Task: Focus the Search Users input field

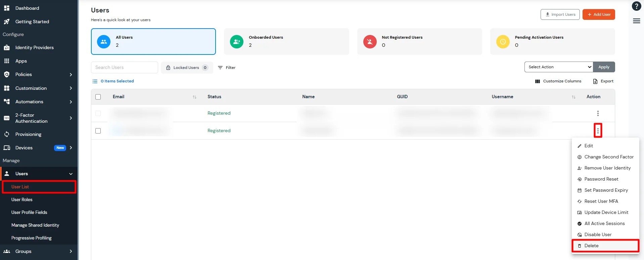Action: [x=125, y=67]
